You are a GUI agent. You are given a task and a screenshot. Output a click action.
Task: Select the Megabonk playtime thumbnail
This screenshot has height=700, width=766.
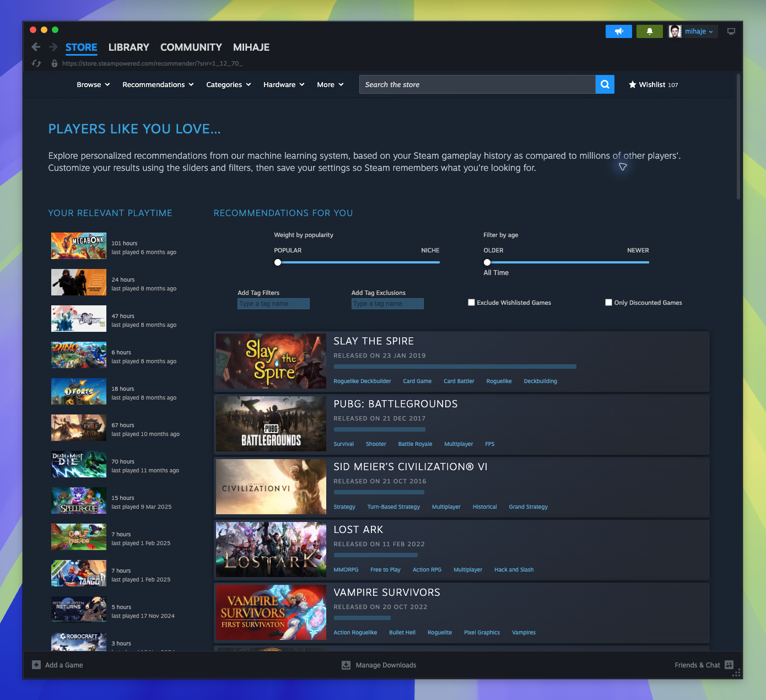[x=79, y=246]
